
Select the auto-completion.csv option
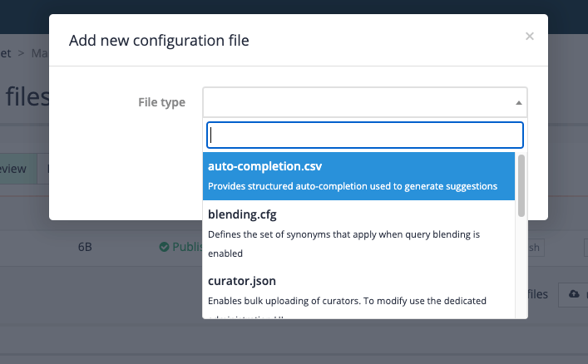click(x=359, y=176)
